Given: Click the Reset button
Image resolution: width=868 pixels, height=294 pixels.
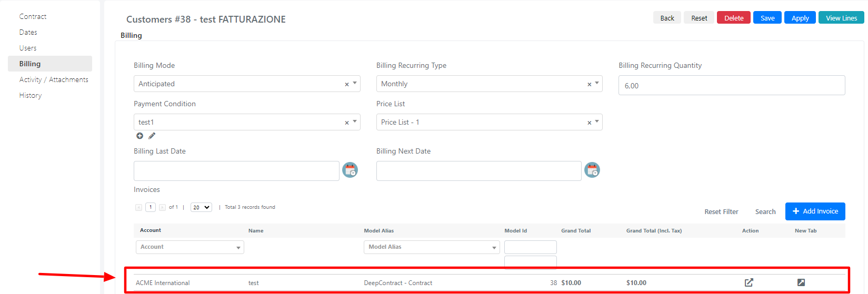Looking at the screenshot, I should pos(699,18).
